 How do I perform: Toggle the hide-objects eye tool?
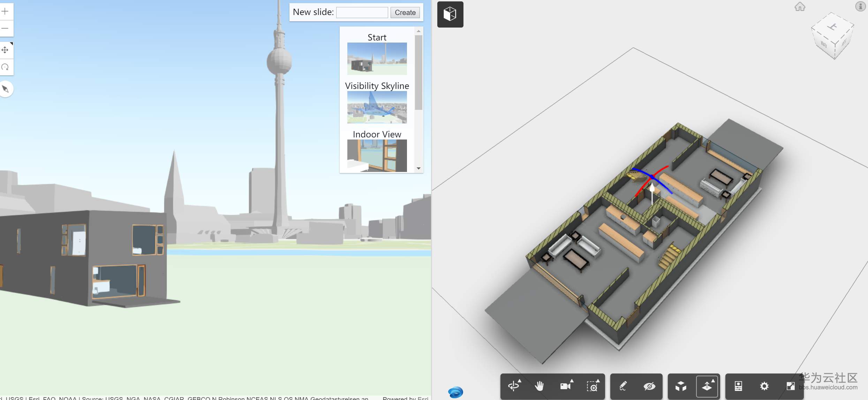pos(649,386)
